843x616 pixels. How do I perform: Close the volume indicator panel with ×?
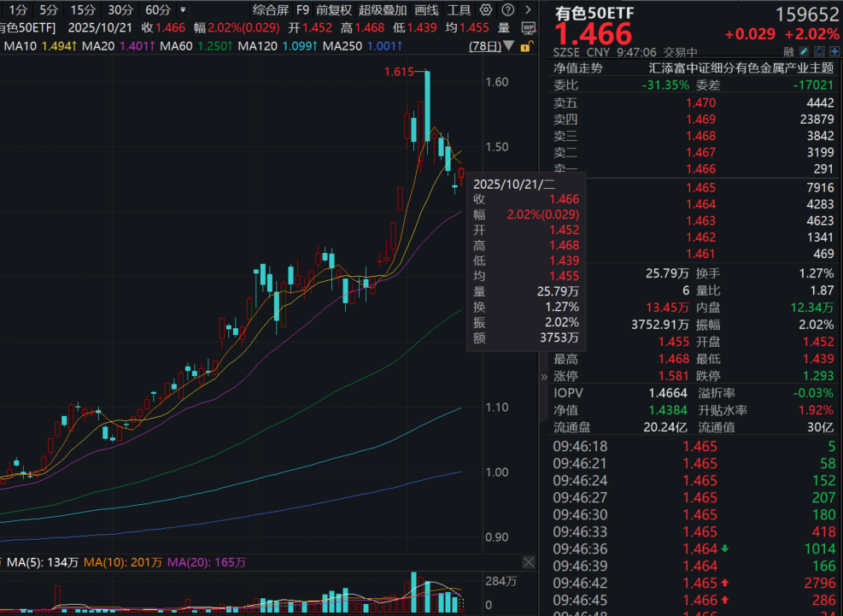pyautogui.click(x=528, y=562)
